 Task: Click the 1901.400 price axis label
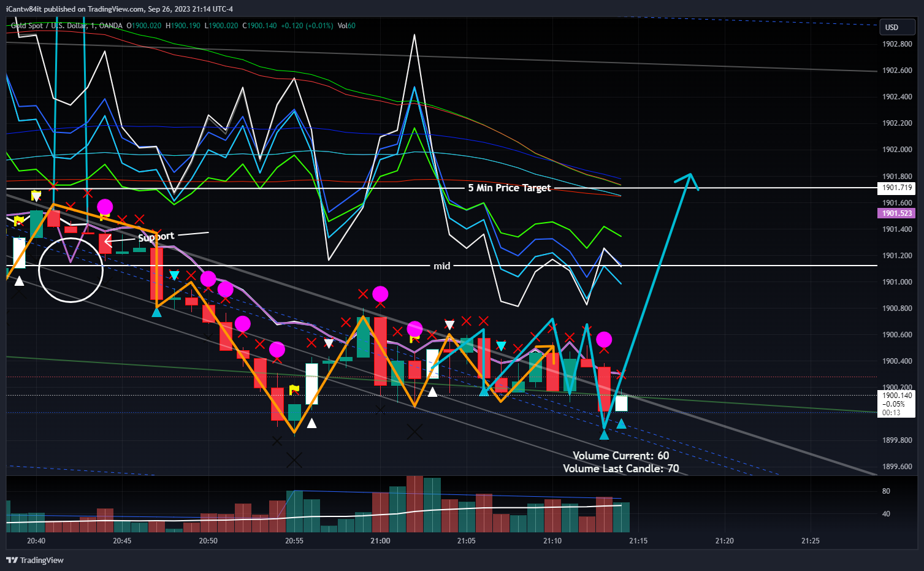coord(897,229)
